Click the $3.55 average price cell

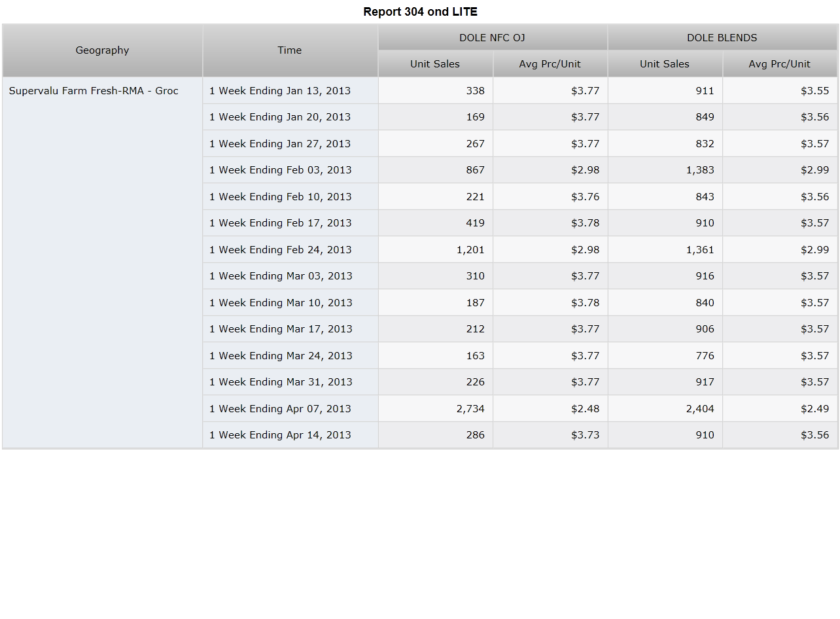pos(780,91)
